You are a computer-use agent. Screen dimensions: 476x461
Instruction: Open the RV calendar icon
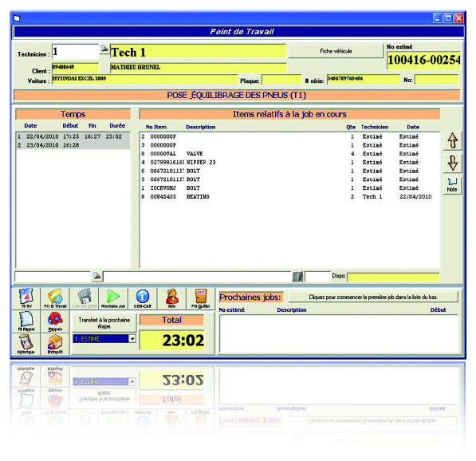pyautogui.click(x=26, y=298)
